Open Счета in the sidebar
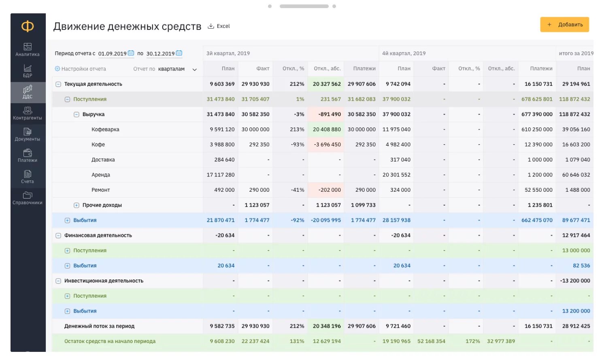 click(x=28, y=177)
